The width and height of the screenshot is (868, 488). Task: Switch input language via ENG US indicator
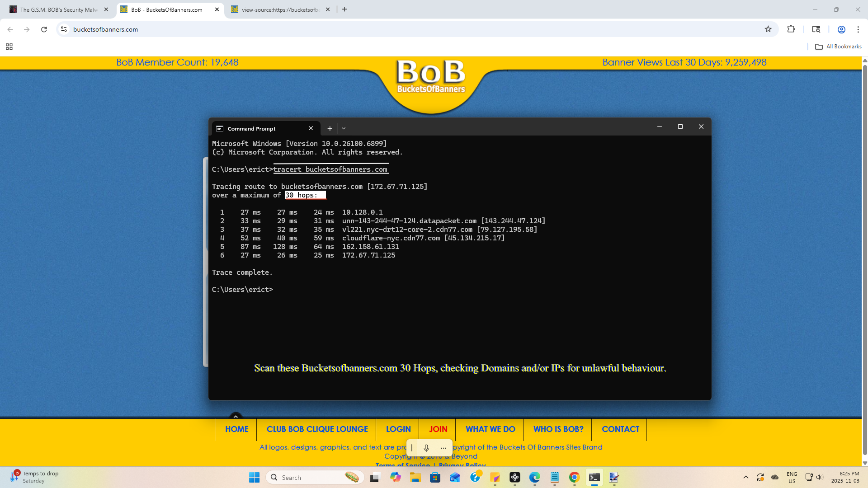click(x=792, y=477)
